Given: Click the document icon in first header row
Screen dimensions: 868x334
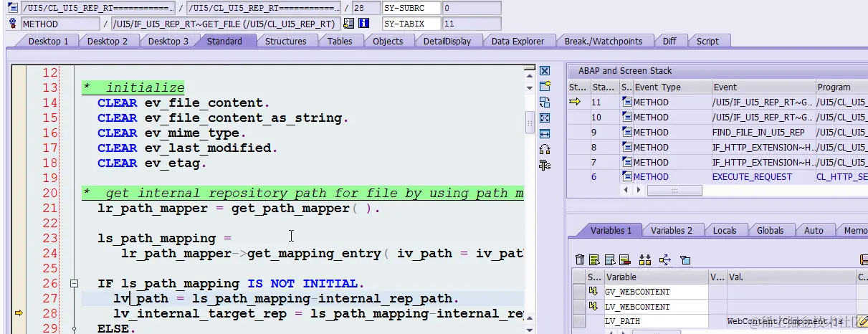Looking at the screenshot, I should (x=11, y=8).
